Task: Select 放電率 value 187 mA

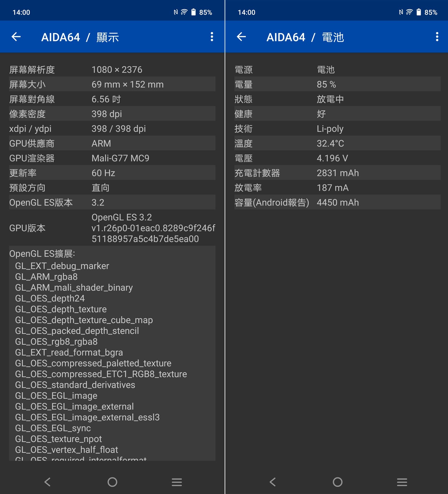Action: point(333,188)
